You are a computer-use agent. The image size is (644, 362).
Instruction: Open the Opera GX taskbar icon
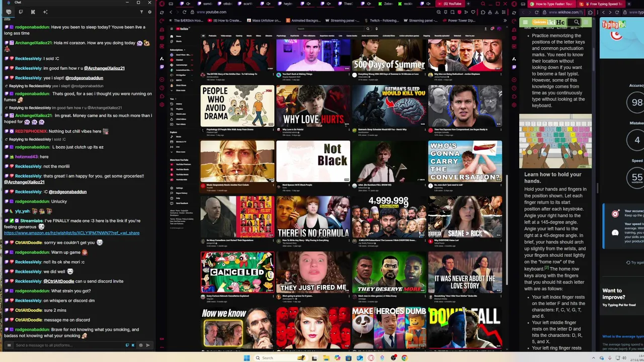coord(371,357)
